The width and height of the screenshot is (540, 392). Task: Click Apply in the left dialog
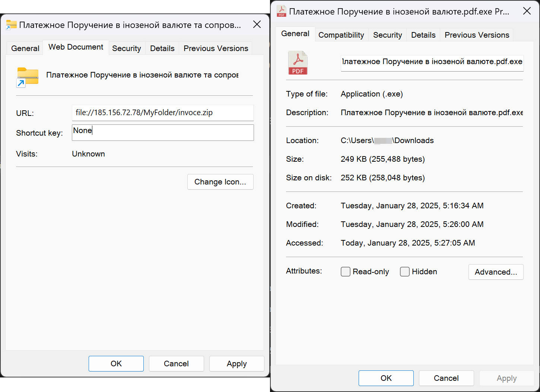click(237, 364)
